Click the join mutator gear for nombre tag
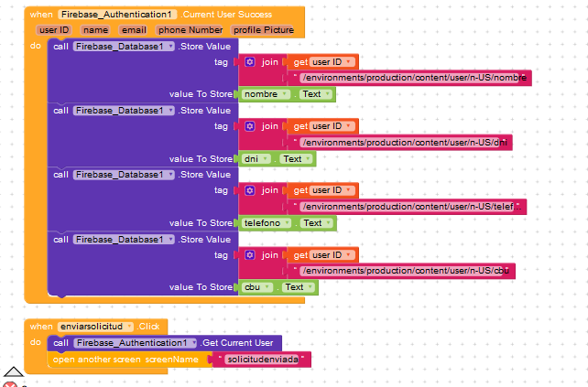Image resolution: width=588 pixels, height=387 pixels. pos(250,62)
